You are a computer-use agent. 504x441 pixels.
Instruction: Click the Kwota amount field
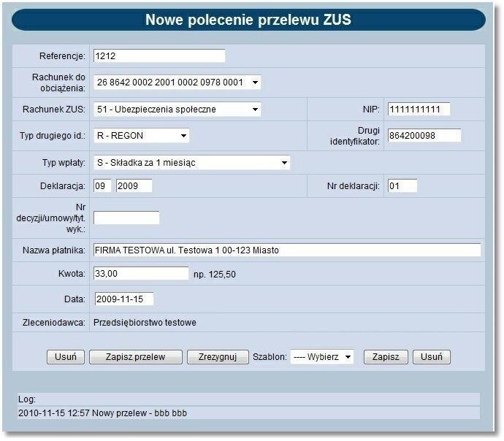tap(141, 273)
